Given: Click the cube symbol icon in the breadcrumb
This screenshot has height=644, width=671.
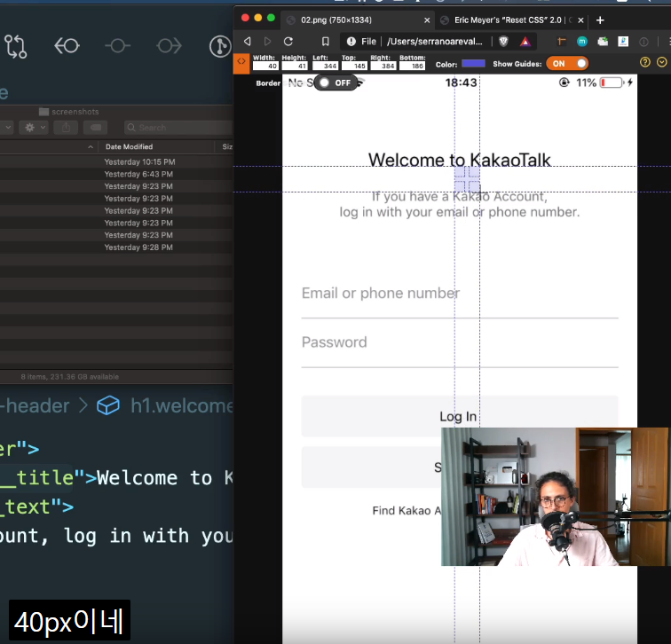Looking at the screenshot, I should click(x=108, y=405).
